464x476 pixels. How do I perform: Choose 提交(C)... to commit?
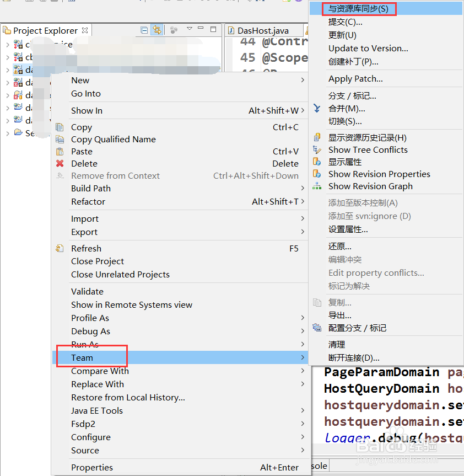point(386,22)
